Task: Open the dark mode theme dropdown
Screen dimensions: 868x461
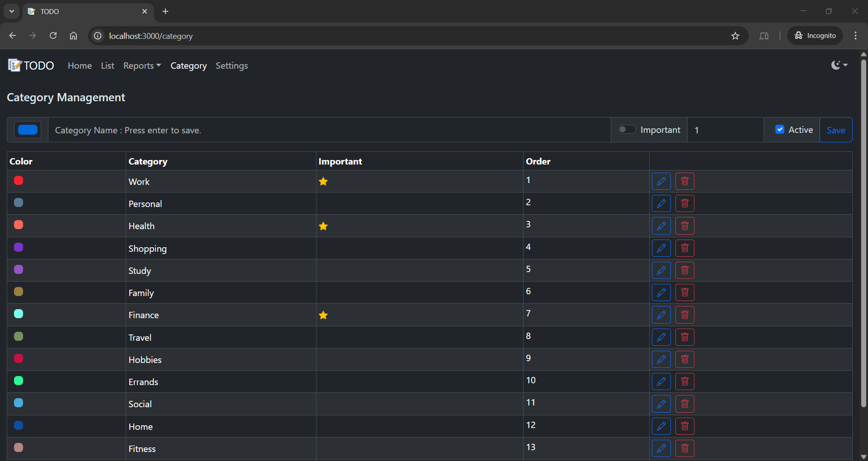Action: (839, 65)
